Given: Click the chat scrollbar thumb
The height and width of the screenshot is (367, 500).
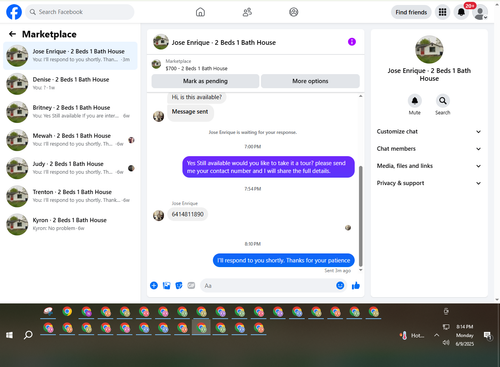Looking at the screenshot, I should tap(360, 216).
